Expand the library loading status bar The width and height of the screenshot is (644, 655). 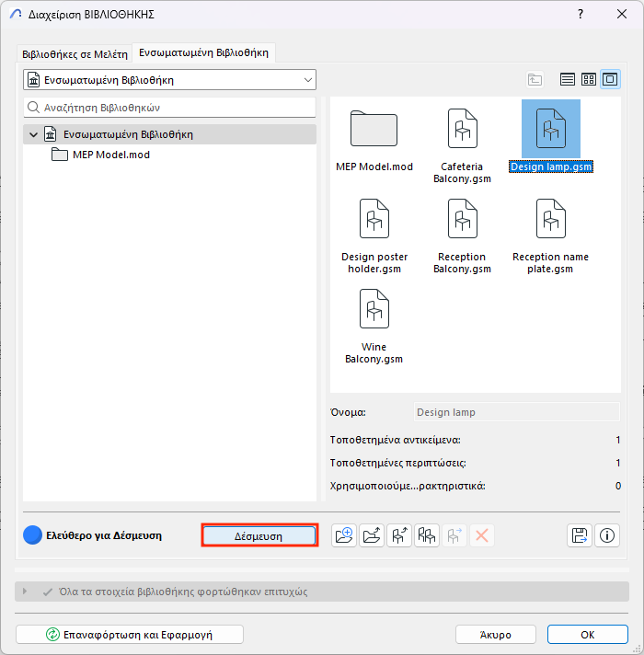25,592
